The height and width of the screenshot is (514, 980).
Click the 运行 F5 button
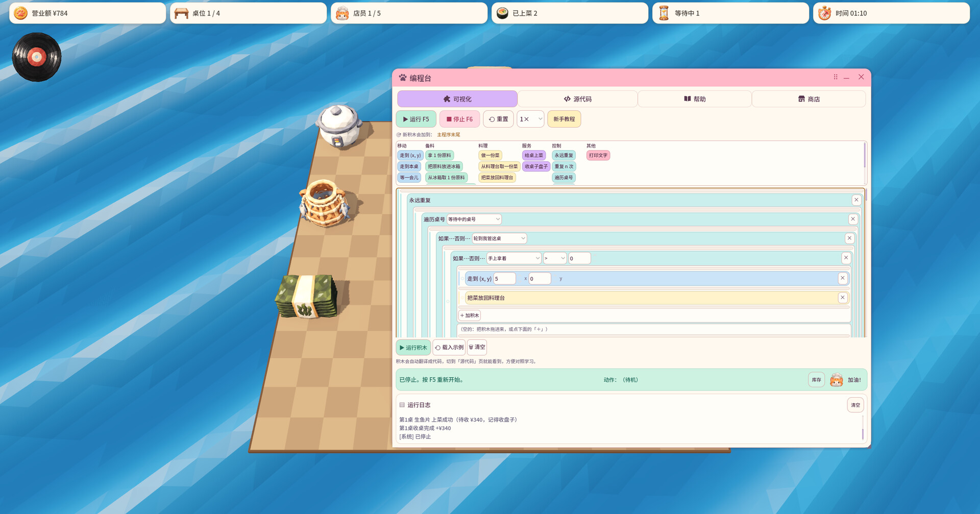click(416, 119)
